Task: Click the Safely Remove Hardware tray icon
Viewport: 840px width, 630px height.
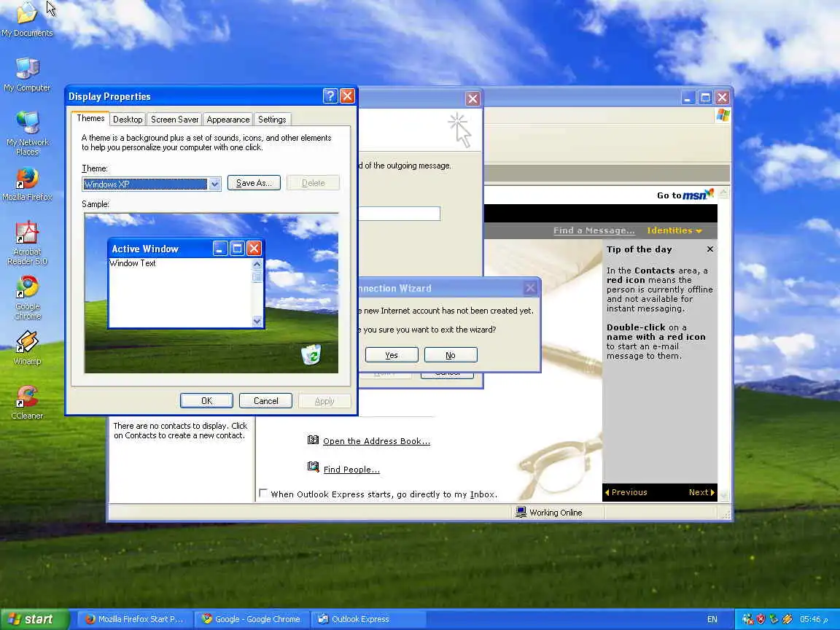Action: point(774,619)
